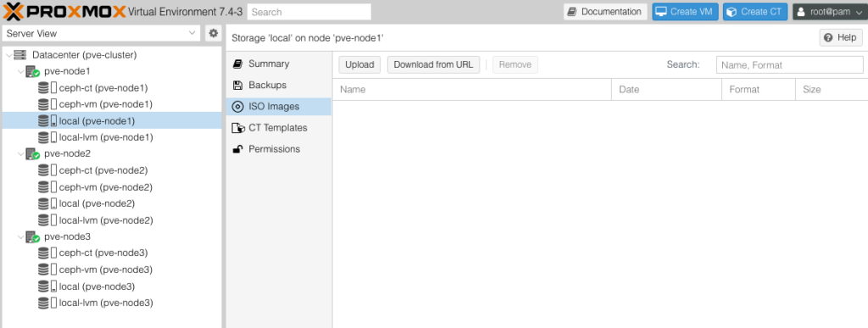Click storage icon of ceph-vm (pve-node1)

(47, 104)
